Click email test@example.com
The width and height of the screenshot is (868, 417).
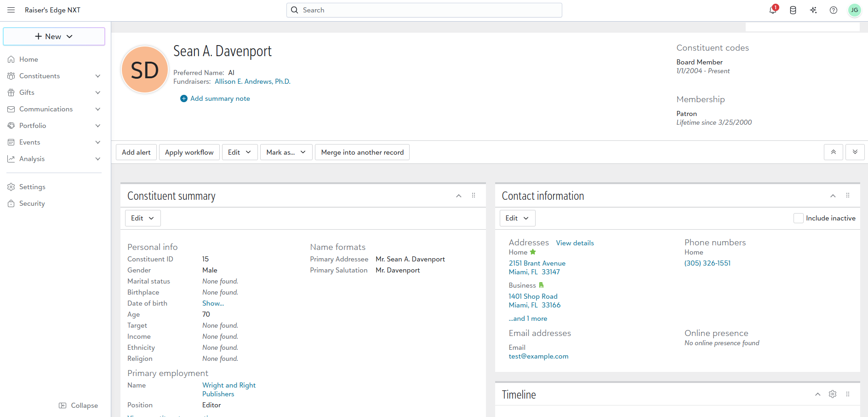[x=538, y=356]
